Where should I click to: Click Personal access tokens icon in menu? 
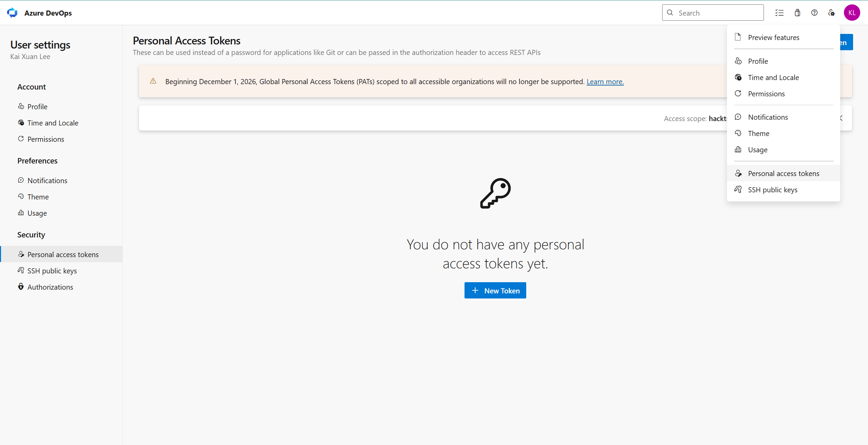[738, 173]
